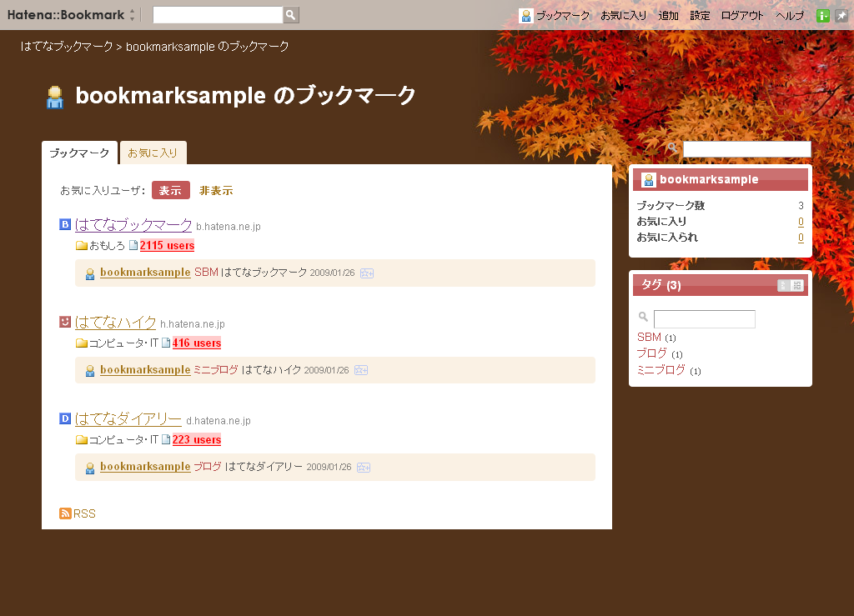
Task: Click the page icon before 416 users
Action: [166, 343]
